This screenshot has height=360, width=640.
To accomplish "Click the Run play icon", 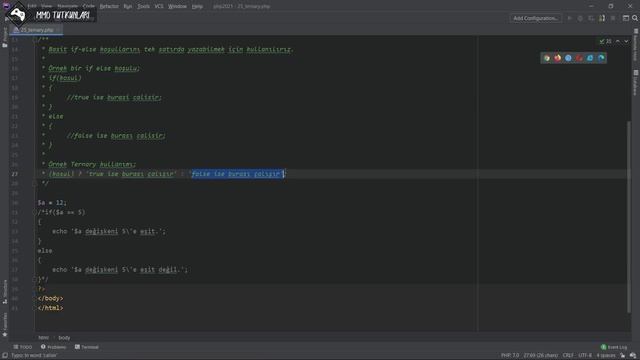I will tap(569, 18).
